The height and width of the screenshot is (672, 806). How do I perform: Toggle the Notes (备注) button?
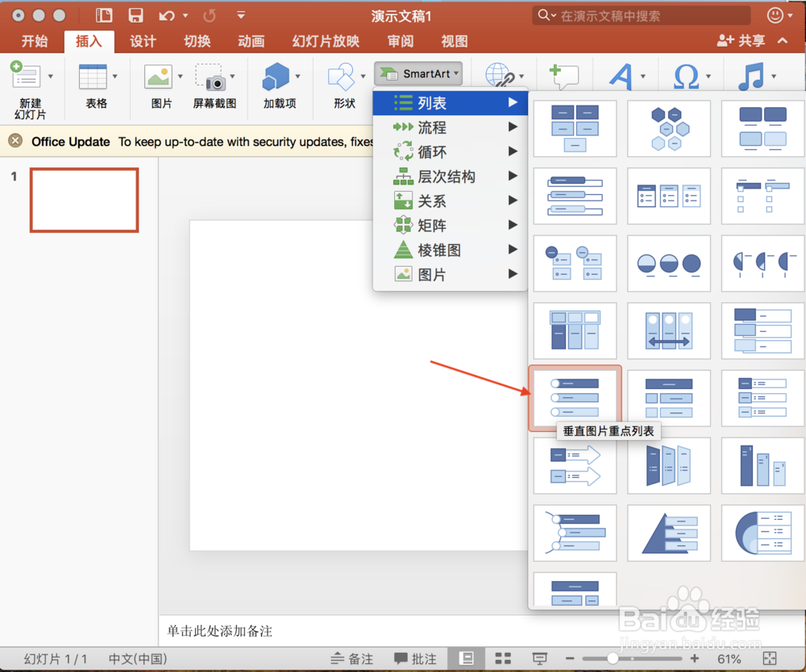point(352,658)
